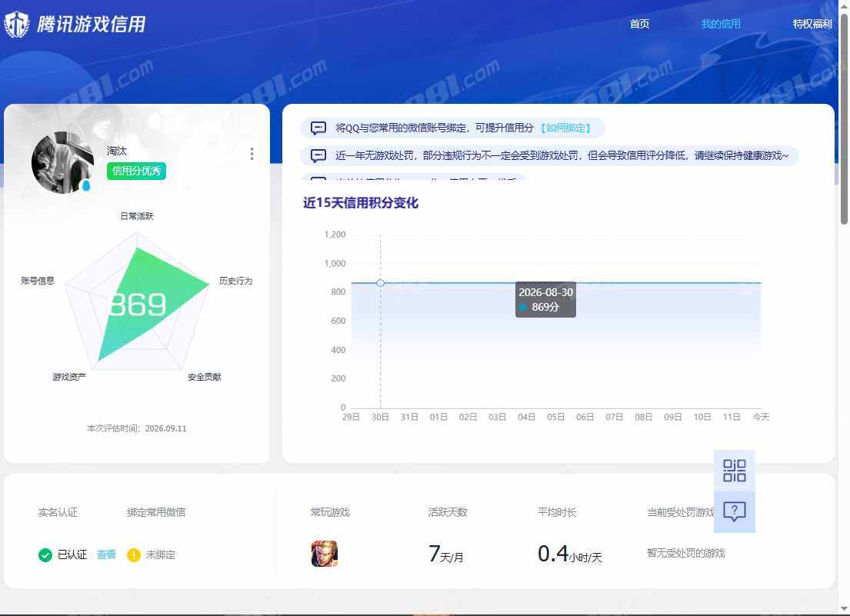Click the 历史行为 radar label

click(x=236, y=281)
